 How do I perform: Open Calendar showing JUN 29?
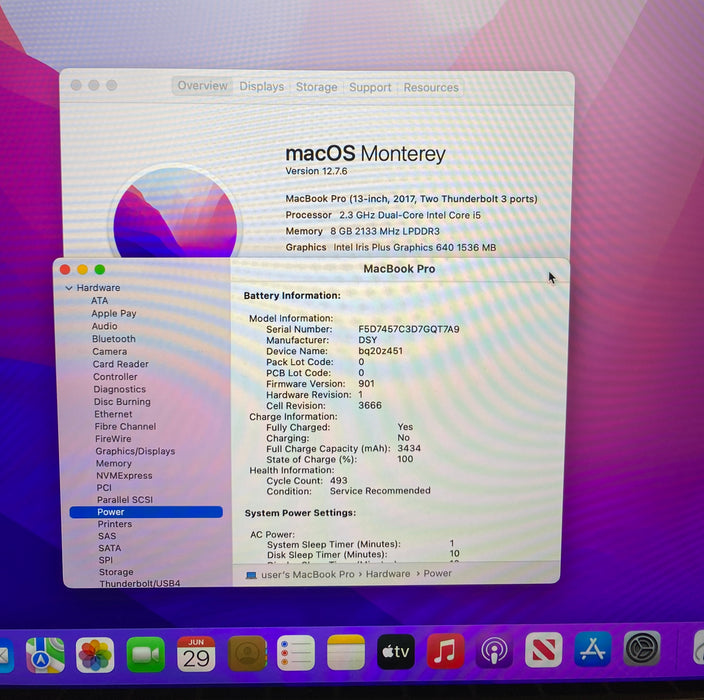pyautogui.click(x=196, y=654)
